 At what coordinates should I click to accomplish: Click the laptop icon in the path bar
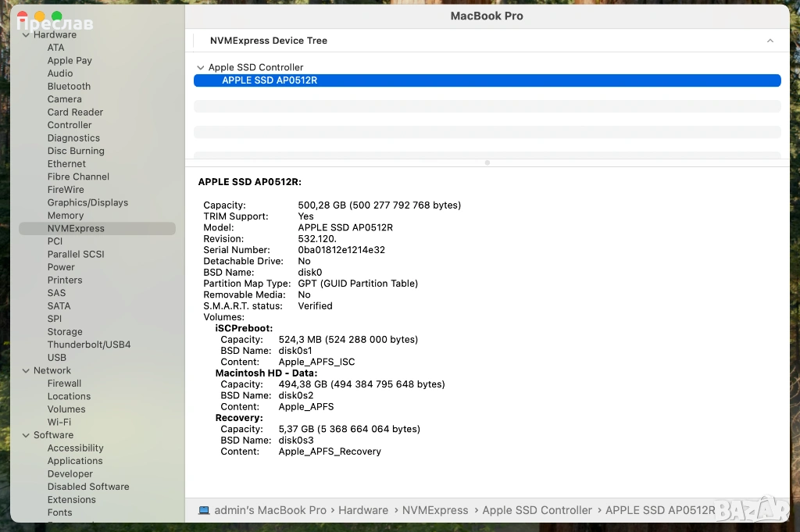tap(204, 510)
